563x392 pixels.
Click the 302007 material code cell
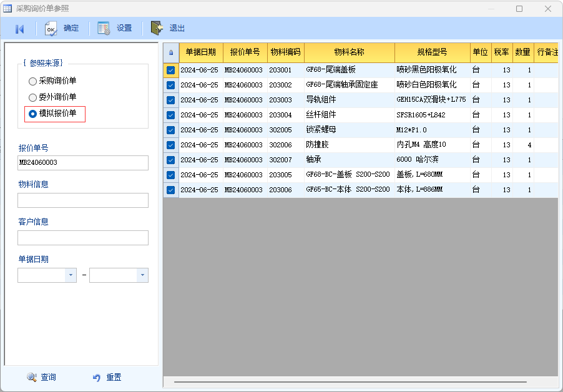click(286, 160)
